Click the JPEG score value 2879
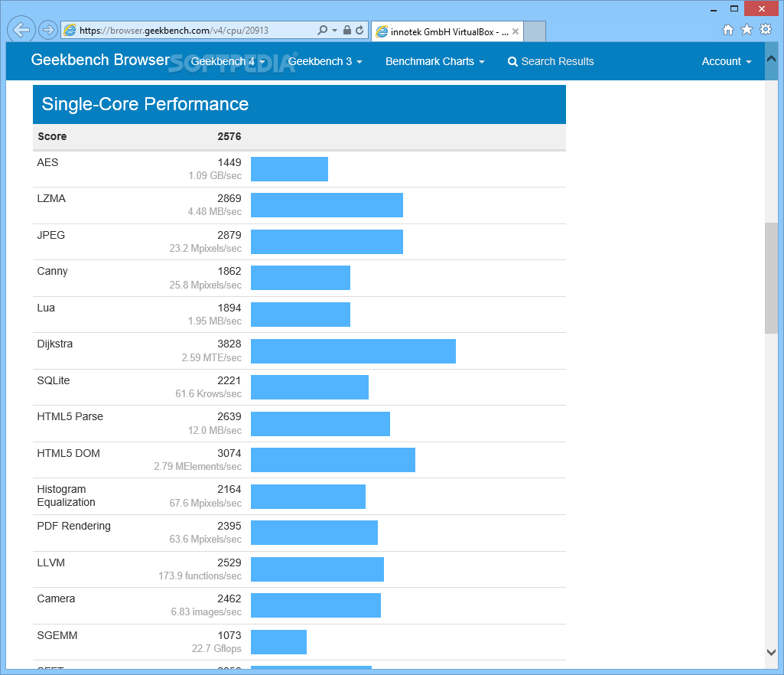Image resolution: width=784 pixels, height=675 pixels. point(229,235)
